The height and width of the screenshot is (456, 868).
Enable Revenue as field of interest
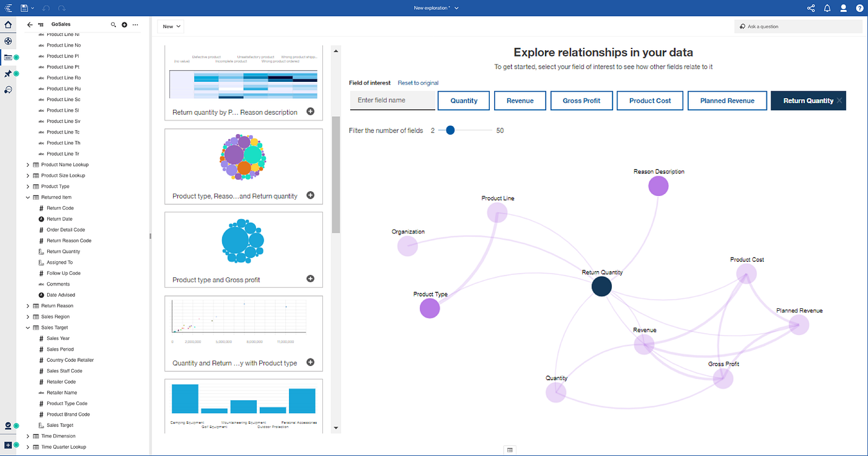pyautogui.click(x=520, y=100)
